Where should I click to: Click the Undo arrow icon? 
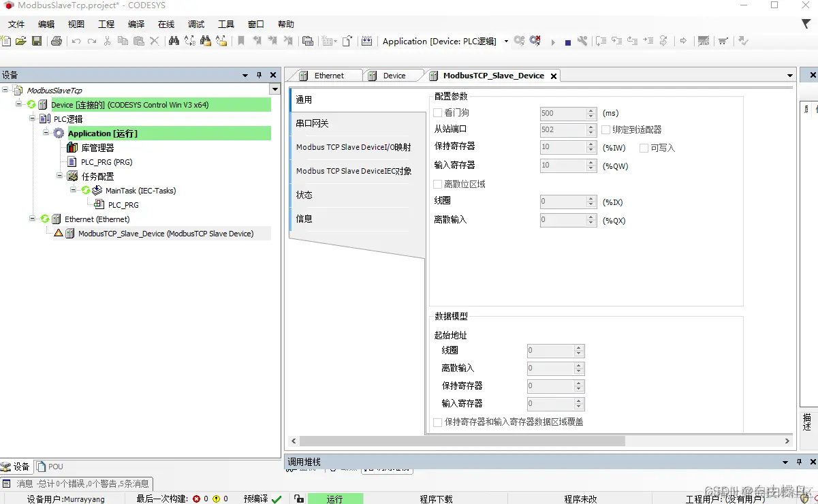[x=76, y=41]
